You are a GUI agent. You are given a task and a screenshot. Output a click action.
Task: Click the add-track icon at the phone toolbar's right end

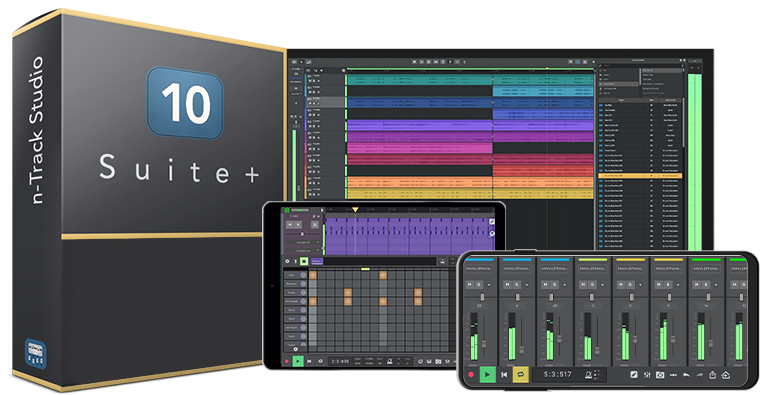click(x=725, y=375)
